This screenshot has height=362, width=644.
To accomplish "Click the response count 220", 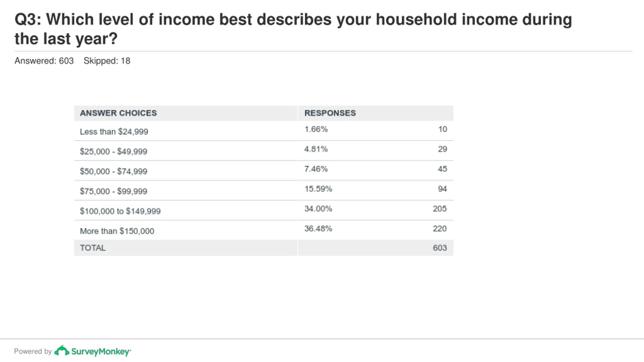I will pyautogui.click(x=440, y=229).
